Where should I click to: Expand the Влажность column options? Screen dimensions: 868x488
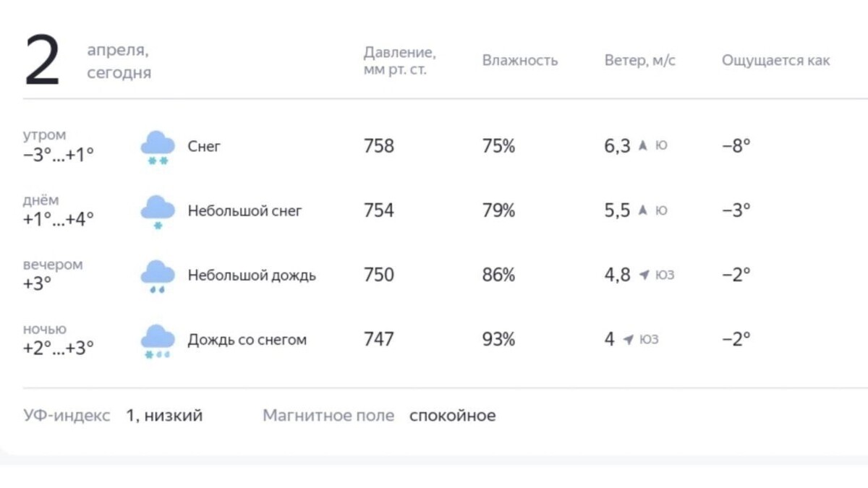pyautogui.click(x=519, y=60)
